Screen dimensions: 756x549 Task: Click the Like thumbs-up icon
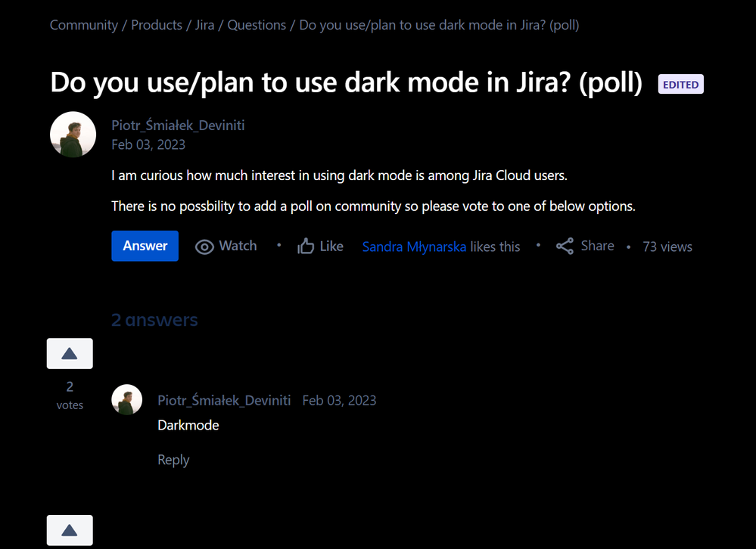pos(306,246)
